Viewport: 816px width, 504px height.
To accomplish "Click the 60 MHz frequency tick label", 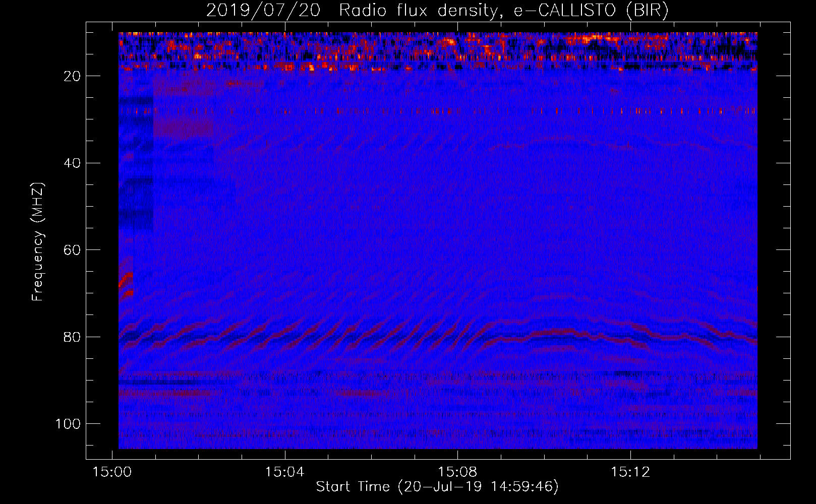I will 73,250.
